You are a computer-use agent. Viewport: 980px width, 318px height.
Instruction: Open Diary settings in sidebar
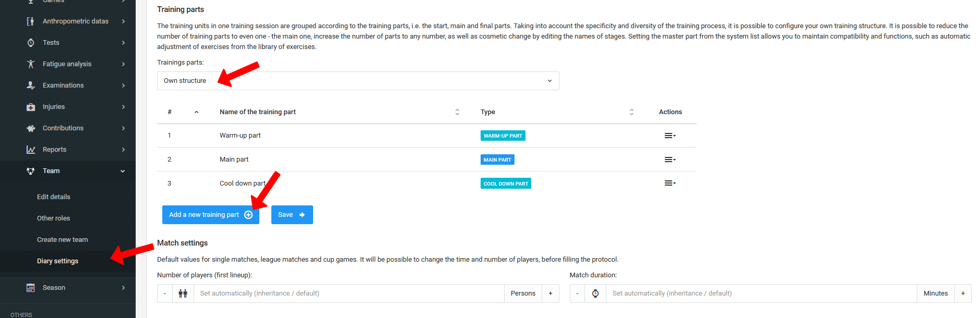pos(57,261)
